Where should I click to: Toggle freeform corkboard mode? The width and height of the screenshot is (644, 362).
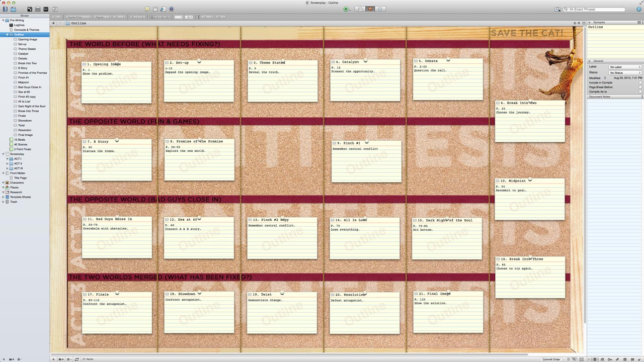point(575,359)
